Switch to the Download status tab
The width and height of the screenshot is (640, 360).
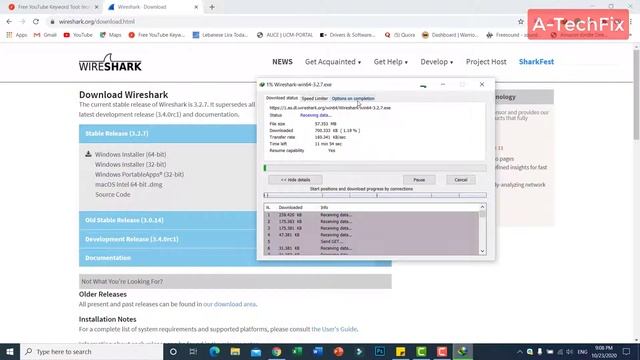(x=282, y=98)
